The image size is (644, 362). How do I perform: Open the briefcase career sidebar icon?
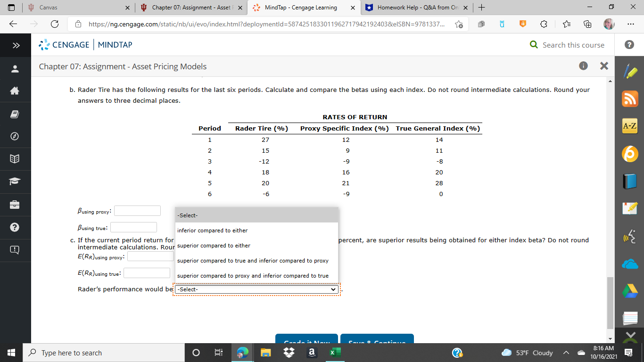tap(16, 205)
